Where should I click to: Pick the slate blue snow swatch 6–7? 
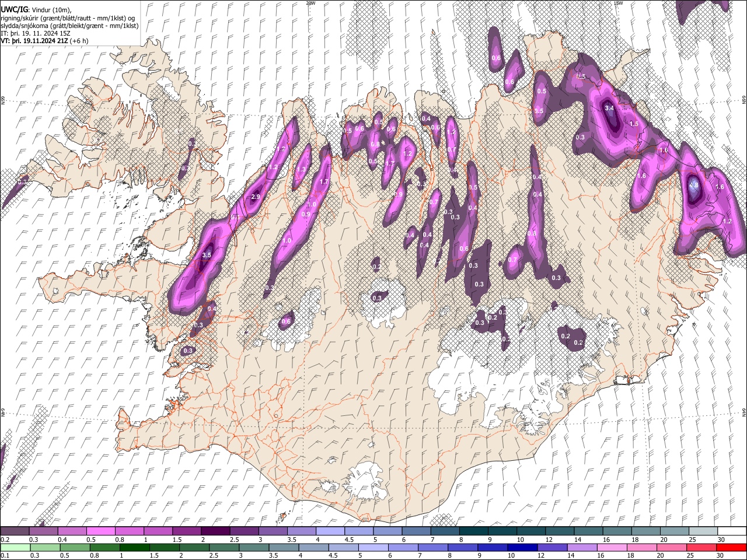click(416, 531)
